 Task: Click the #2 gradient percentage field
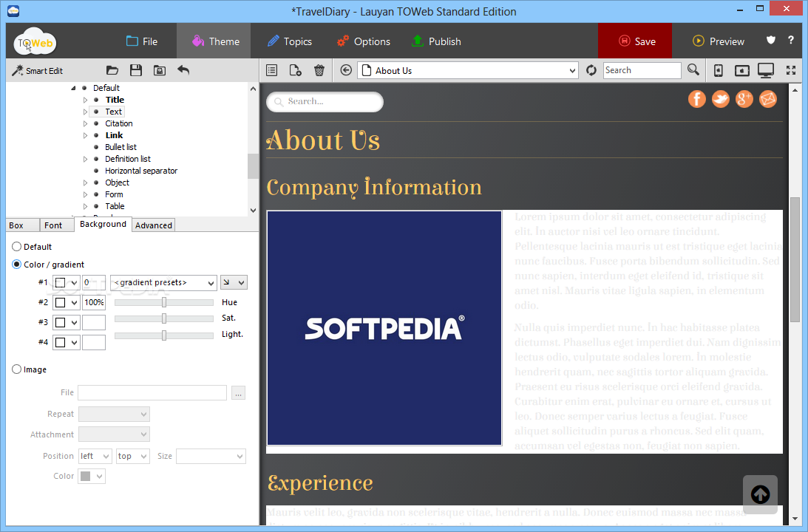pyautogui.click(x=94, y=302)
